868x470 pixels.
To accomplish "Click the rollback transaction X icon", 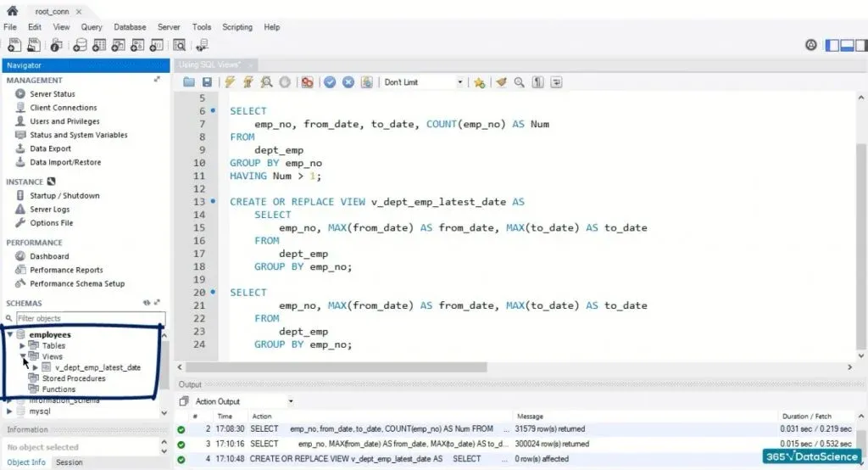I will pyautogui.click(x=348, y=82).
